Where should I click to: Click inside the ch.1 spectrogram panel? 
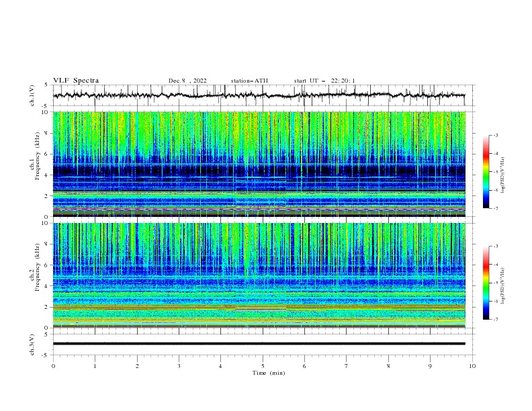[259, 164]
